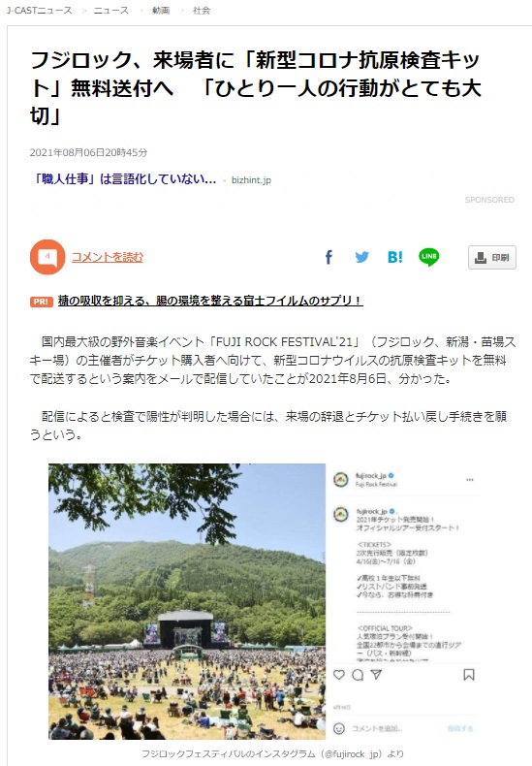Open Instagram post three-dots menu
Screen dimensions: 532x766
[x=470, y=480]
